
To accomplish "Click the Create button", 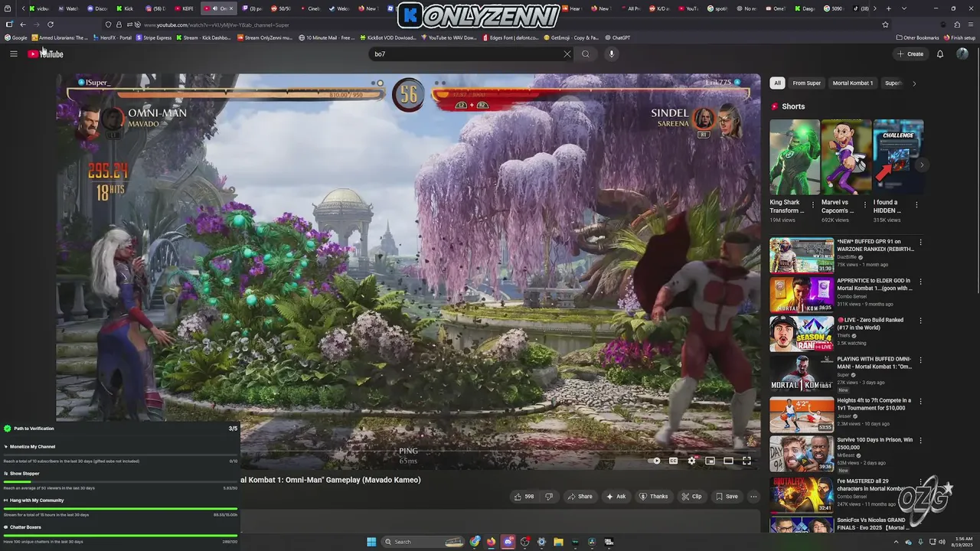I will coord(910,54).
